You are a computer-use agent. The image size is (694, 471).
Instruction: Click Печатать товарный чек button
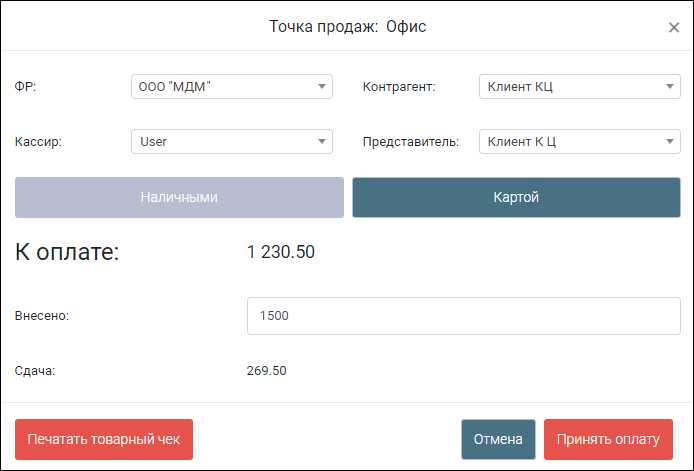pyautogui.click(x=104, y=440)
